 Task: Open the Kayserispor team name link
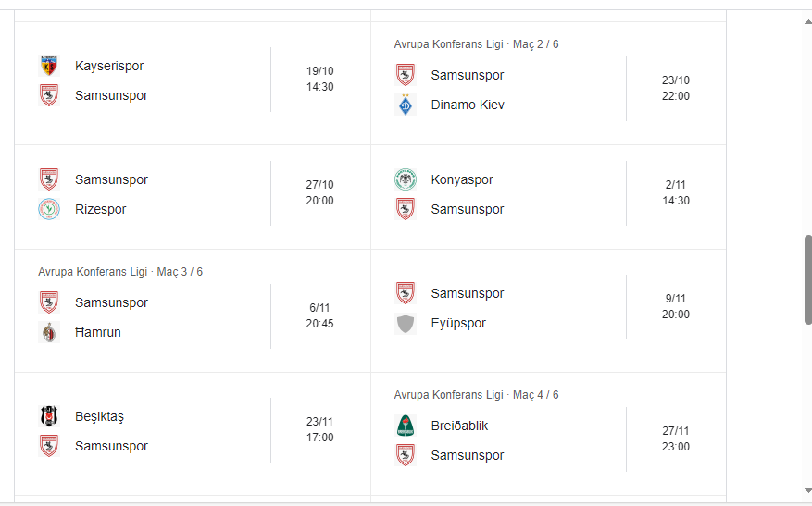point(109,66)
